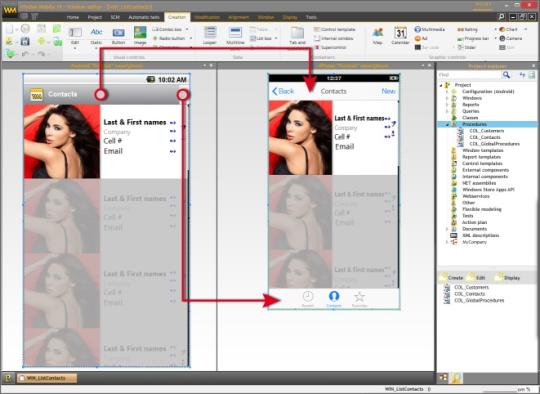Click the Display button below the project tree

(x=507, y=277)
